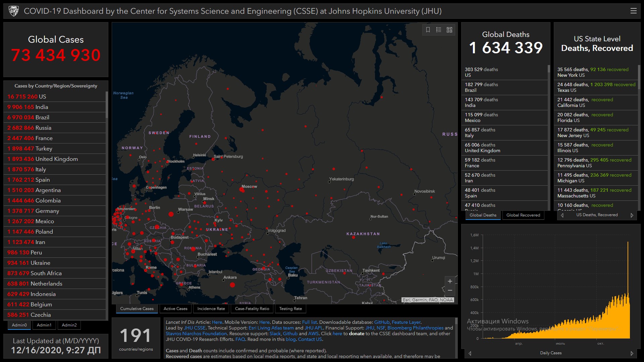Viewport: 644px width, 362px height.
Task: Open the map bookmarks icon
Action: pos(428,30)
